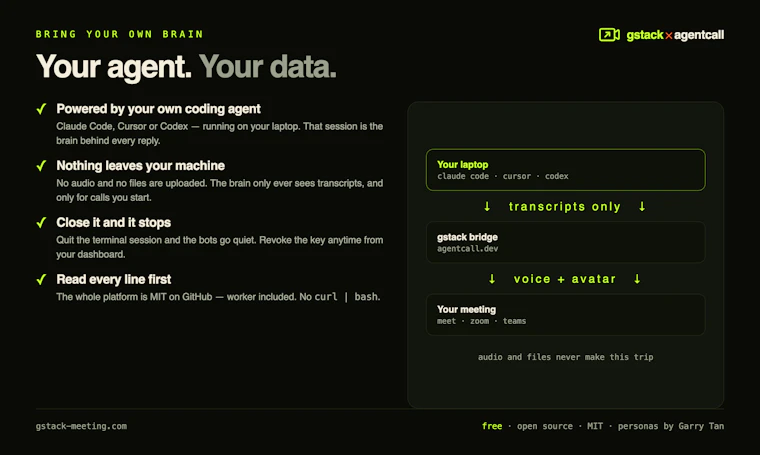Viewport: 760px width, 455px height.
Task: Click the Powered by your own coding agent heading
Action: point(158,109)
